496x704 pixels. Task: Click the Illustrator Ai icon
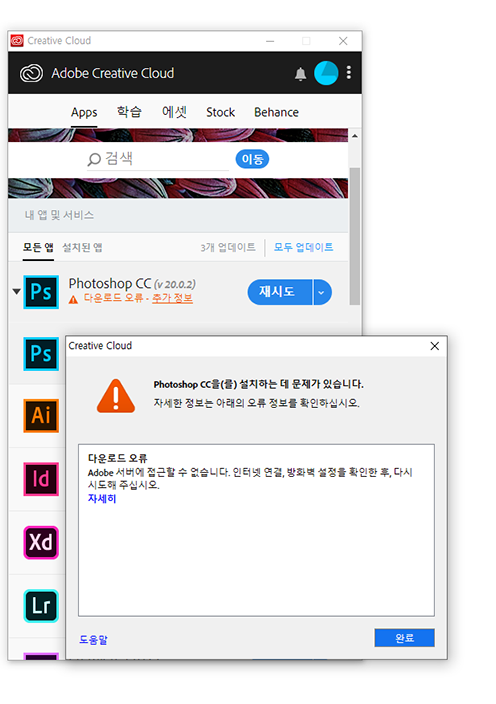click(41, 416)
